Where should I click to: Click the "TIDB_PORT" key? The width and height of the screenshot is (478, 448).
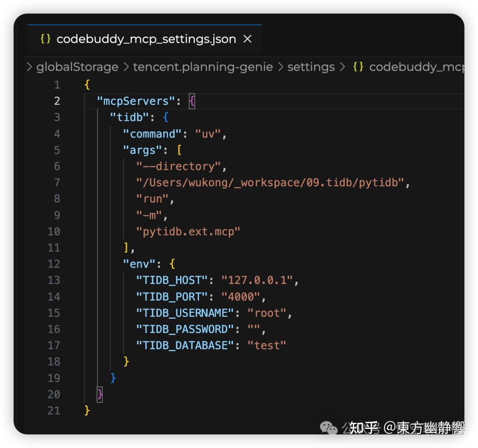click(172, 296)
